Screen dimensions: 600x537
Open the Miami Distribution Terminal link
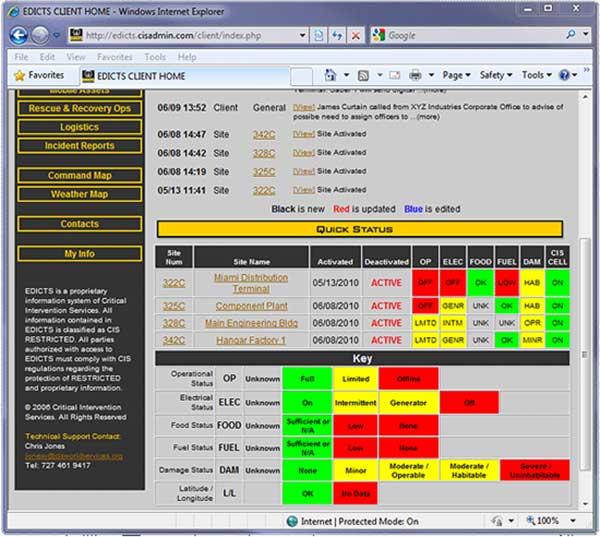[251, 283]
